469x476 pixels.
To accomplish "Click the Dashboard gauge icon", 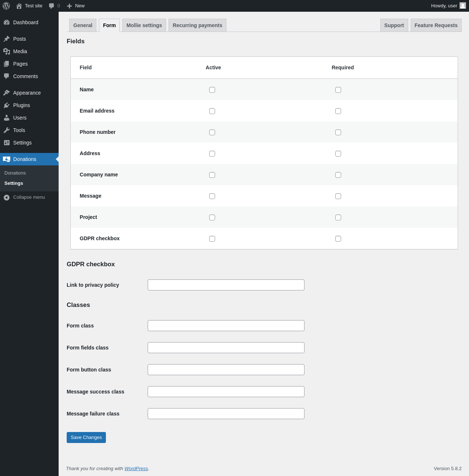I will 7,22.
